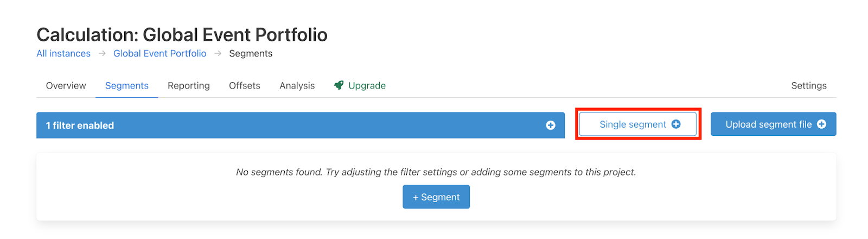Open the Reporting tab

(188, 86)
